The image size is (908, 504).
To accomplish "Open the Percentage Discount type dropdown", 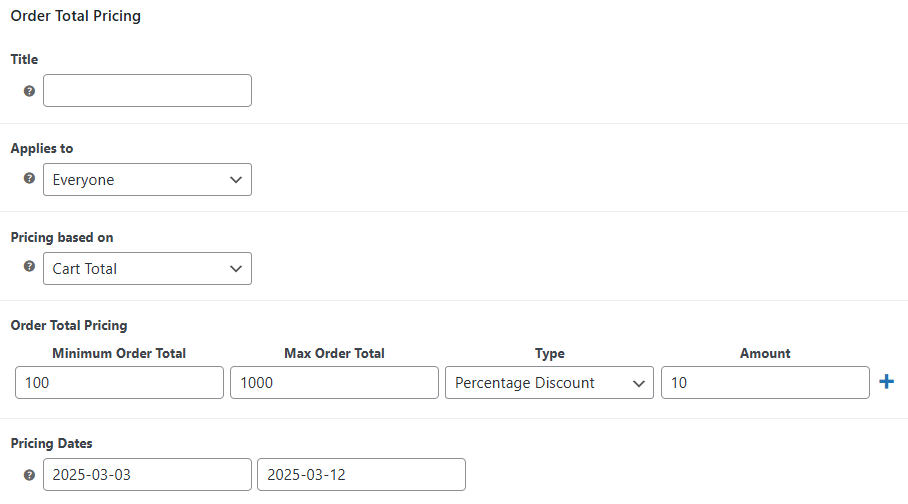I will 549,382.
